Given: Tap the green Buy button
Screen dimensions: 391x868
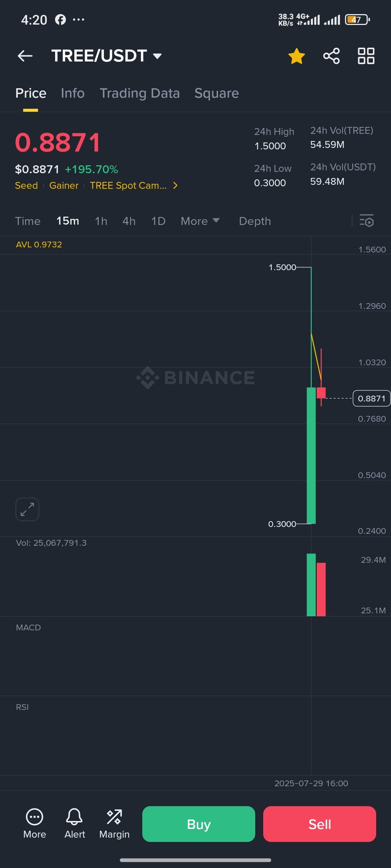Looking at the screenshot, I should tap(199, 824).
